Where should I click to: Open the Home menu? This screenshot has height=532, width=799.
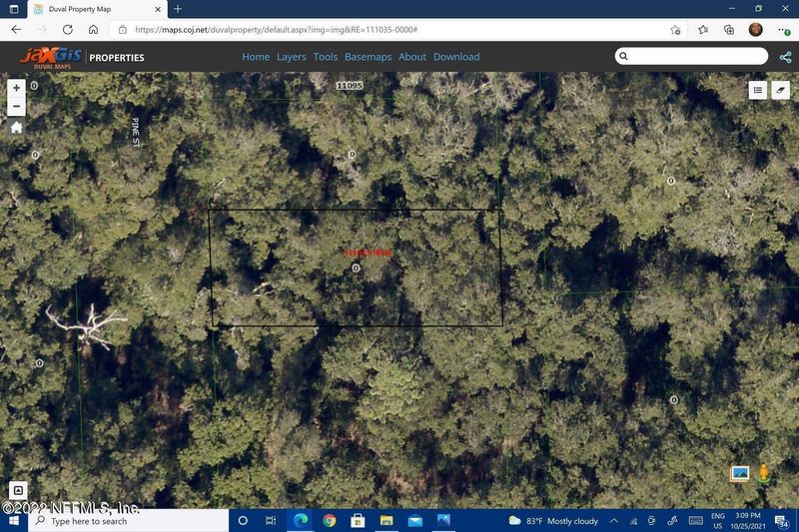(x=256, y=57)
